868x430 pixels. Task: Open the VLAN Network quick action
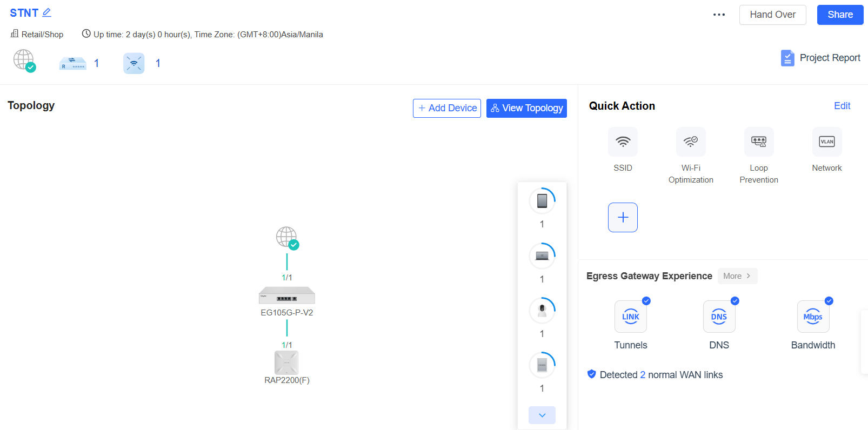tap(826, 142)
